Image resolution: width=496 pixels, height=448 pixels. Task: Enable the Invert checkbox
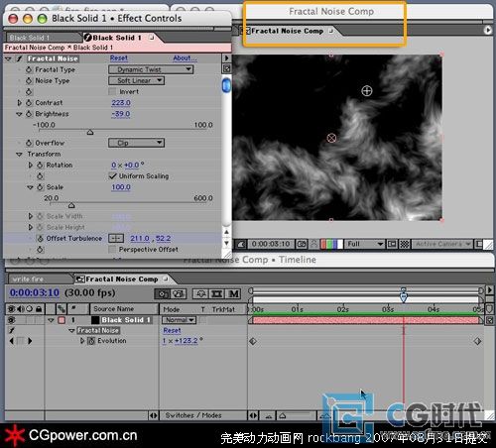pyautogui.click(x=112, y=91)
